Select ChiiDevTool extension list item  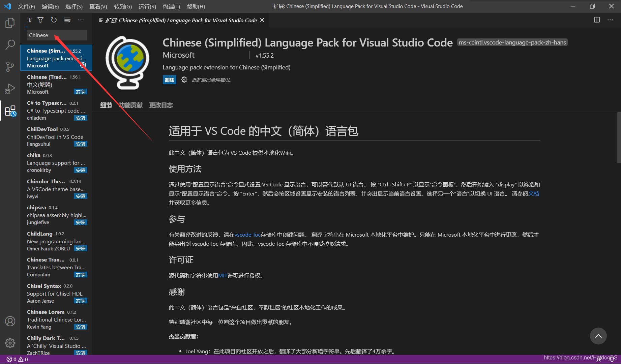tap(56, 136)
